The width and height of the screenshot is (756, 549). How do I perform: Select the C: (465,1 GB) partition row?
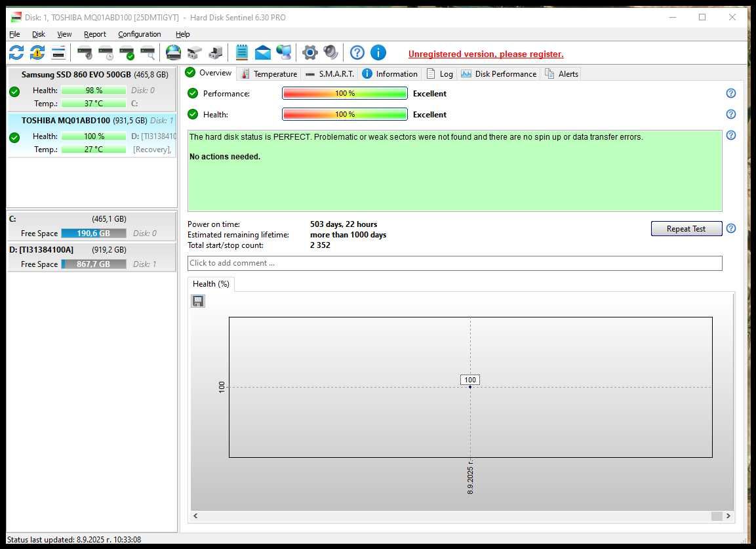[x=92, y=226]
